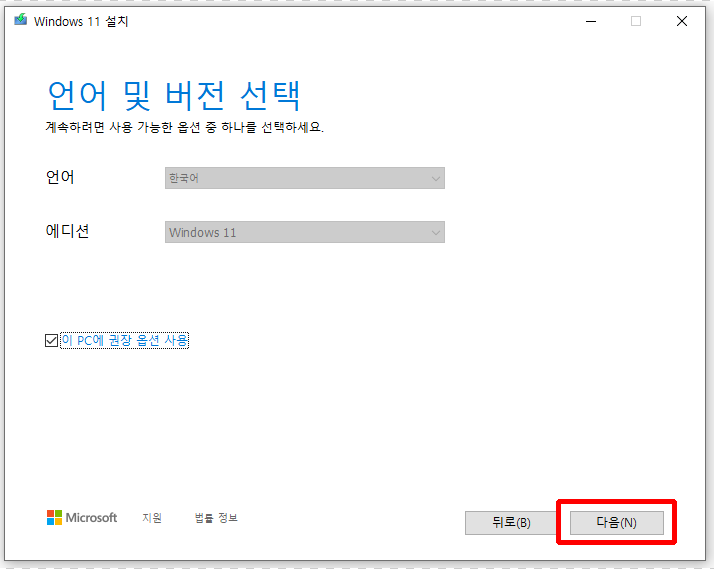
Task: Click the Microsoft logo
Action: click(82, 518)
